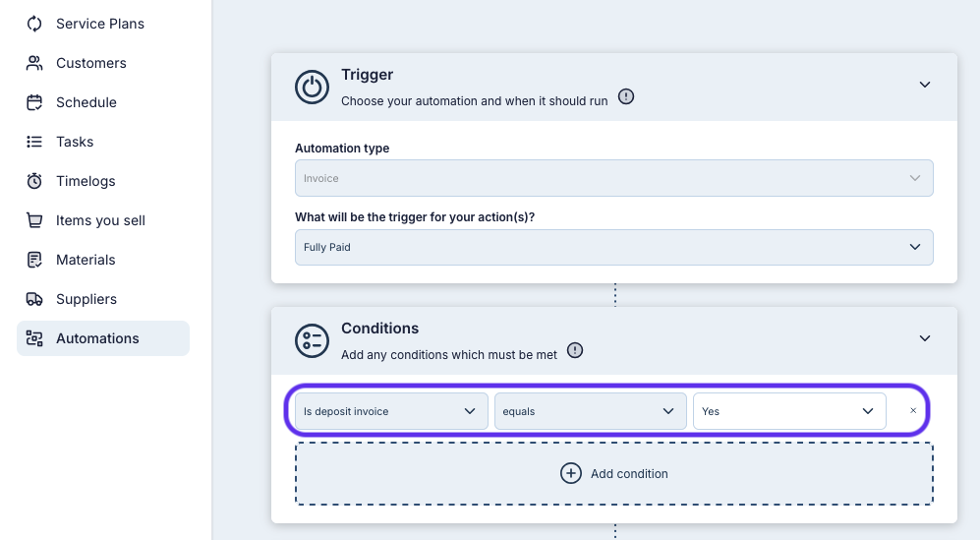This screenshot has width=980, height=540.
Task: Click the Conditions info icon
Action: [575, 350]
